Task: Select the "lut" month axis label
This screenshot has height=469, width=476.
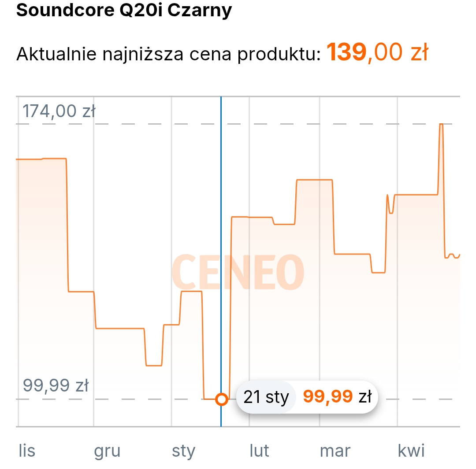Action: tap(259, 451)
